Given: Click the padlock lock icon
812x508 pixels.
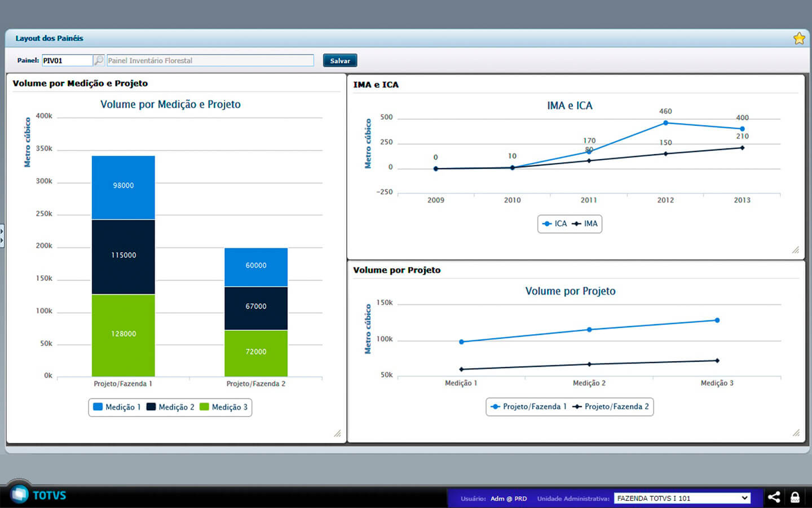Looking at the screenshot, I should (795, 497).
